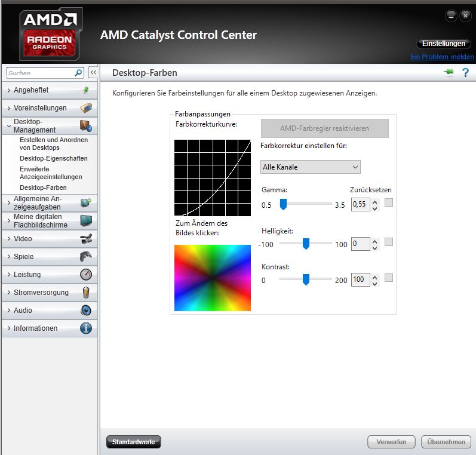The width and height of the screenshot is (476, 455).
Task: Open Erweiterte Anzeigeeinstellungen page
Action: [51, 173]
